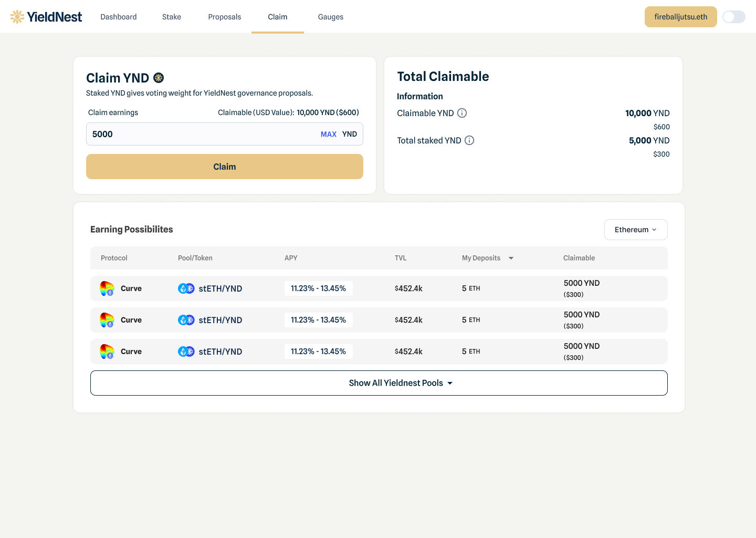Image resolution: width=756 pixels, height=538 pixels.
Task: Click the Claimable column header
Action: [579, 258]
